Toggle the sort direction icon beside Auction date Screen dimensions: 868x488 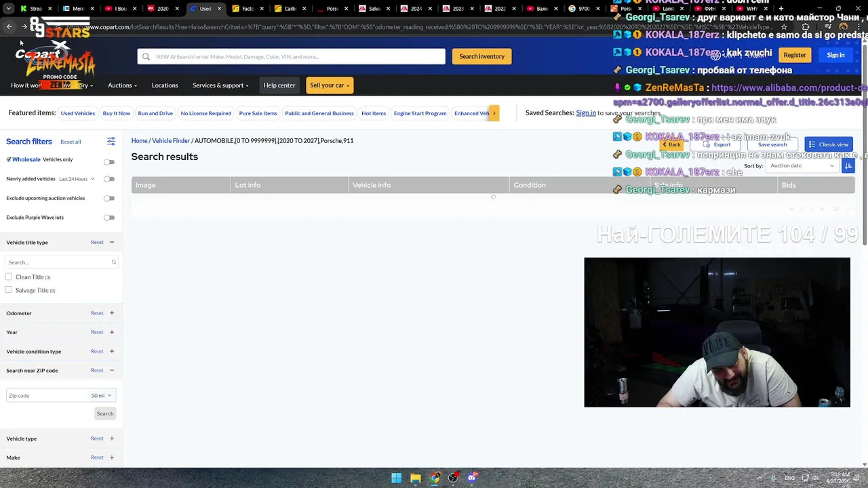tap(848, 165)
